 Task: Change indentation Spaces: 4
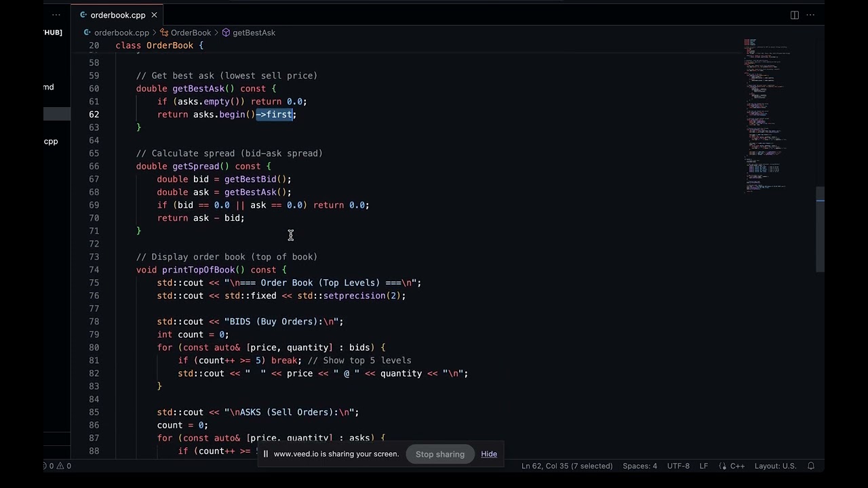[x=640, y=466]
